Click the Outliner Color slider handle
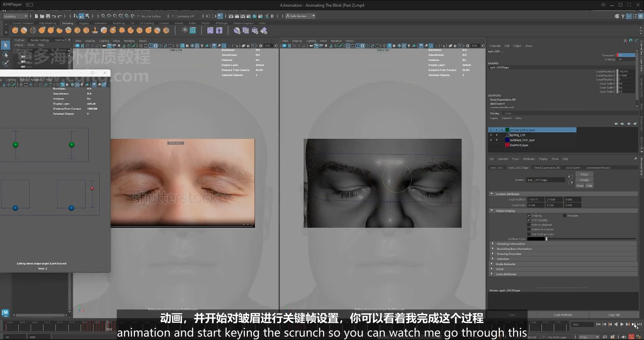 pyautogui.click(x=546, y=239)
